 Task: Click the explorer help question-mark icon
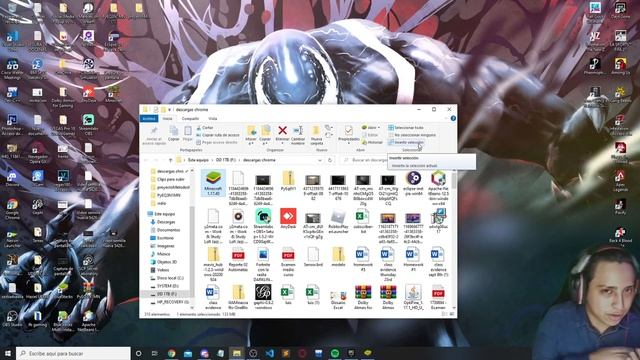(x=453, y=118)
